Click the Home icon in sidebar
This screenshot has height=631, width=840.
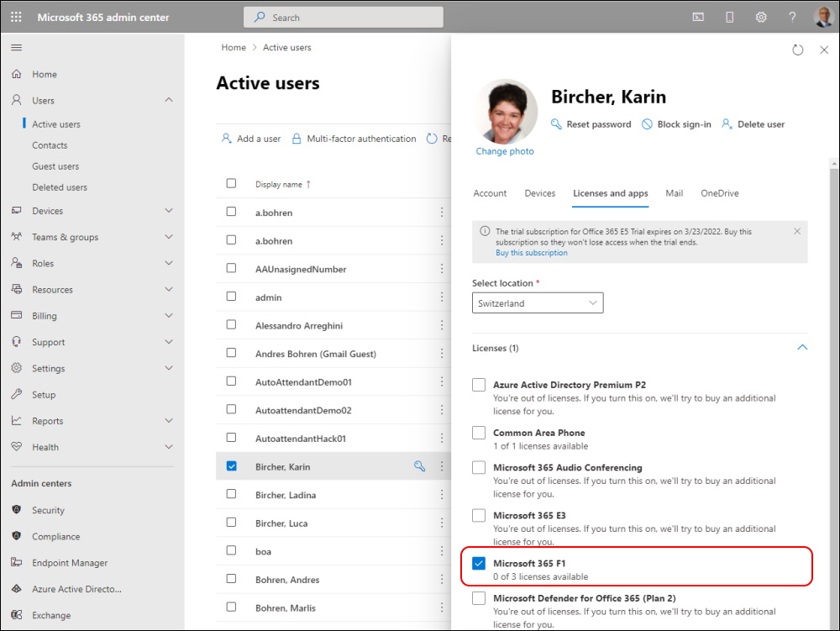tap(17, 74)
